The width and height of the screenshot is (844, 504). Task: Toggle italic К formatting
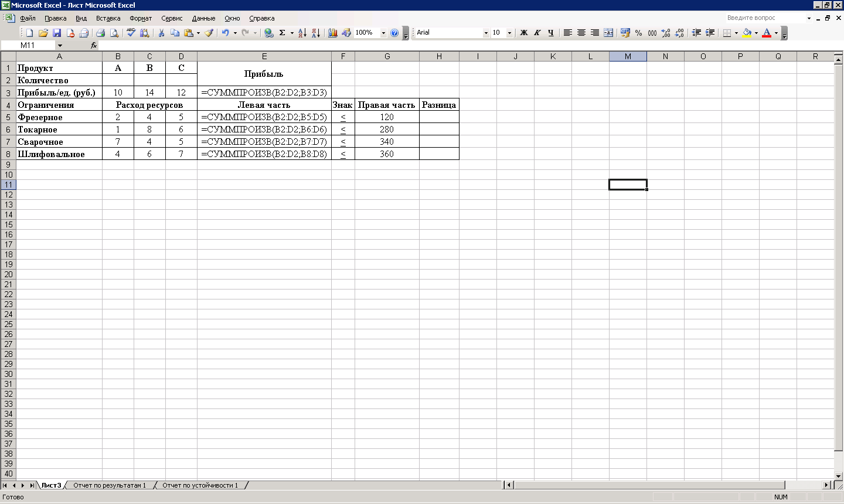click(x=537, y=33)
